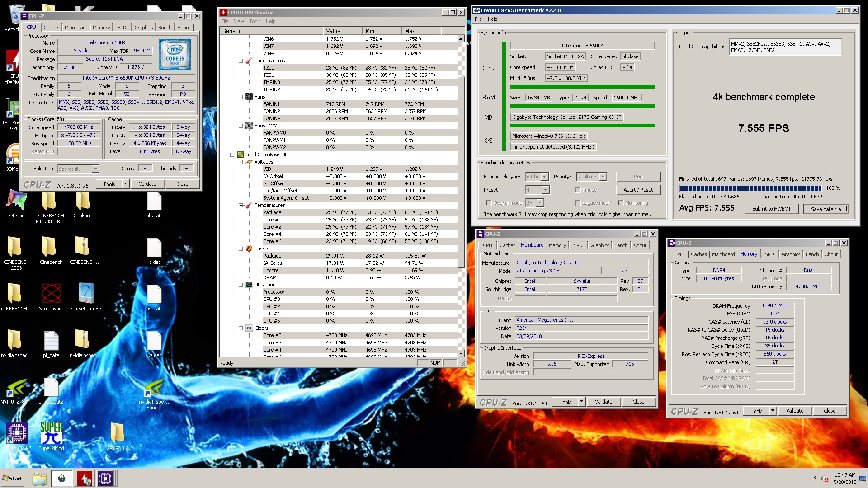Open Windows Explorer from the taskbar
Image resolution: width=868 pixels, height=488 pixels.
(39, 479)
